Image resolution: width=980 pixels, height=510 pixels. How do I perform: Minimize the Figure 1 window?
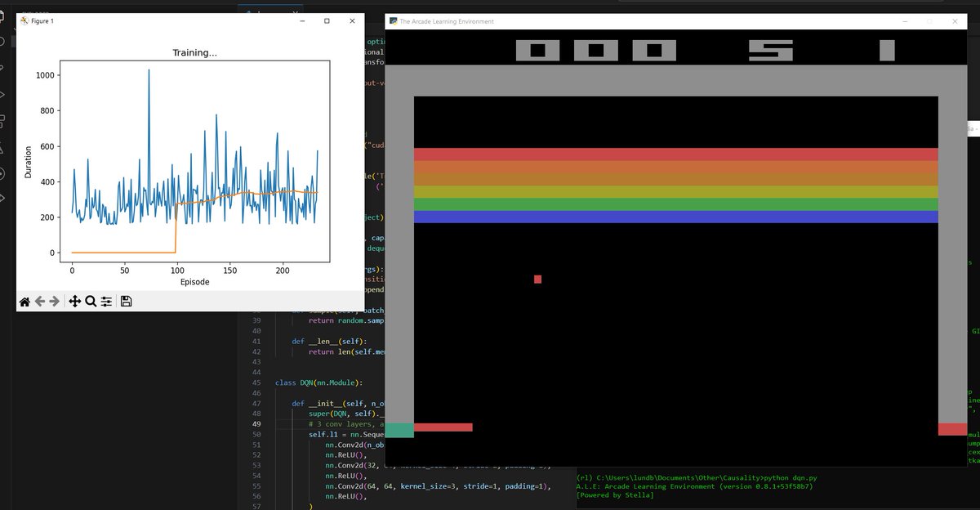[301, 20]
